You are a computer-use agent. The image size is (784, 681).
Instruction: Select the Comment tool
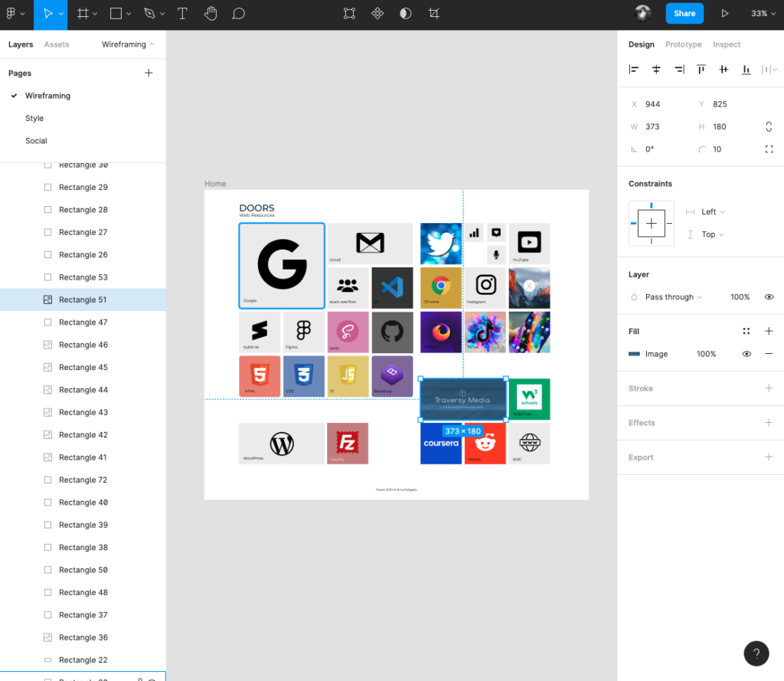(239, 14)
